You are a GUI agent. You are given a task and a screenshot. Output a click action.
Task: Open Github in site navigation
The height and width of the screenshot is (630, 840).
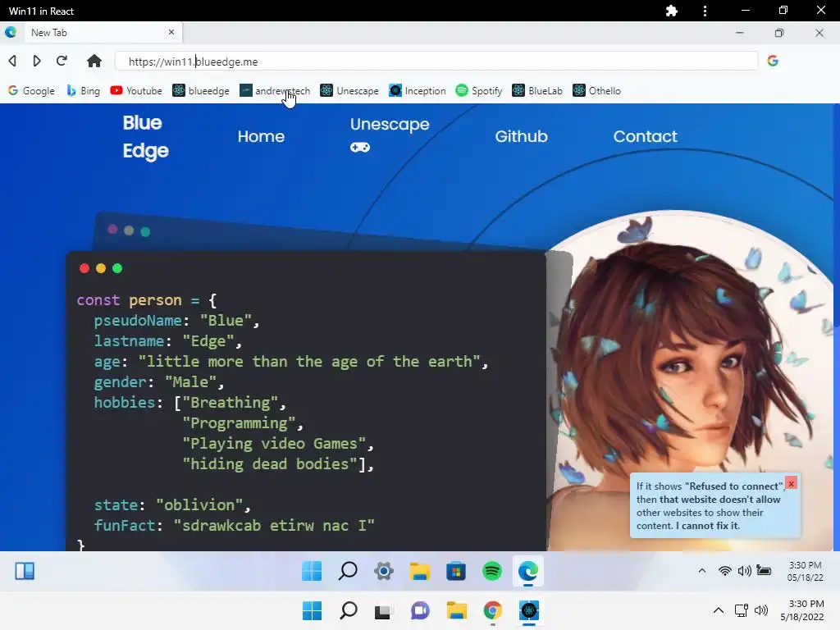click(x=521, y=136)
